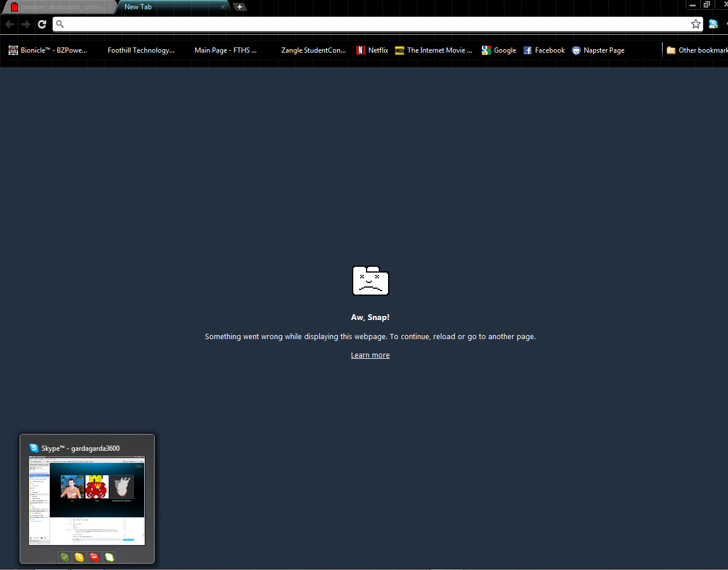
Task: Reload the crashed page with refresh icon
Action: tap(42, 24)
